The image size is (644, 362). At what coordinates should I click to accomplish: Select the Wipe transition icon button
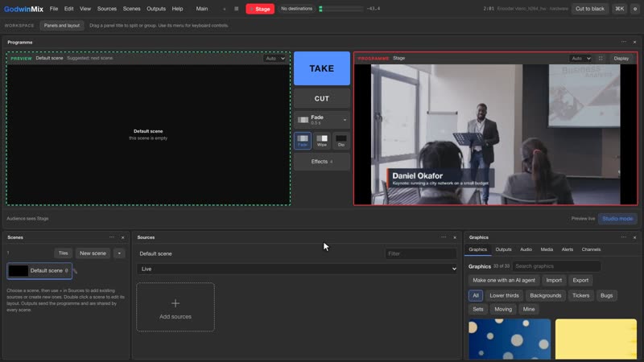(322, 141)
